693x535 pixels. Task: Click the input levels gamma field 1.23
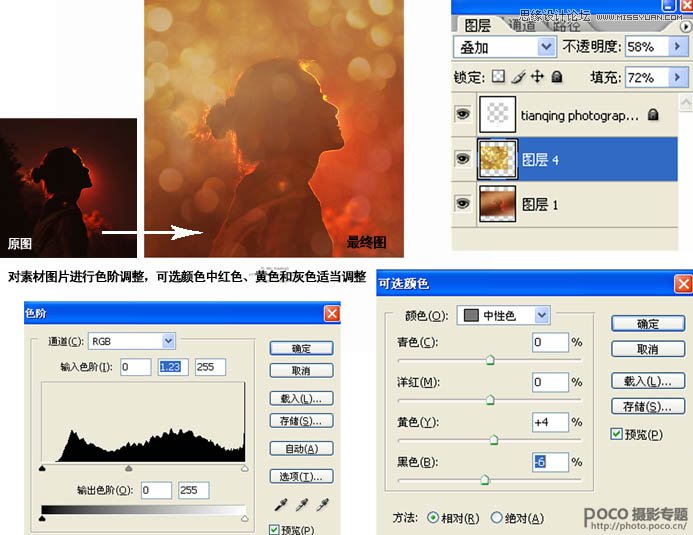click(173, 367)
